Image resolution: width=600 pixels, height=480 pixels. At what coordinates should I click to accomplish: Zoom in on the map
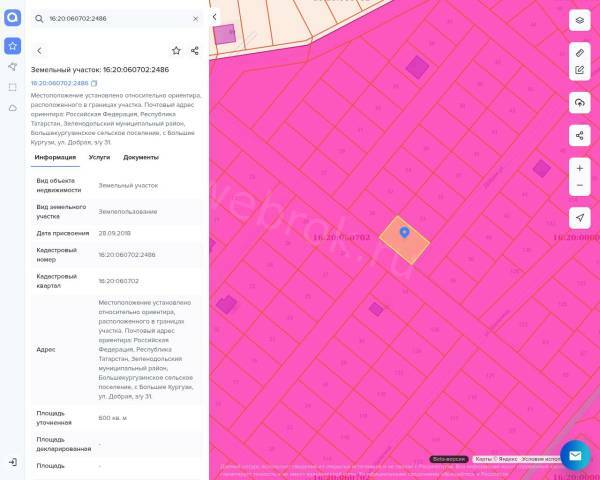pyautogui.click(x=579, y=168)
